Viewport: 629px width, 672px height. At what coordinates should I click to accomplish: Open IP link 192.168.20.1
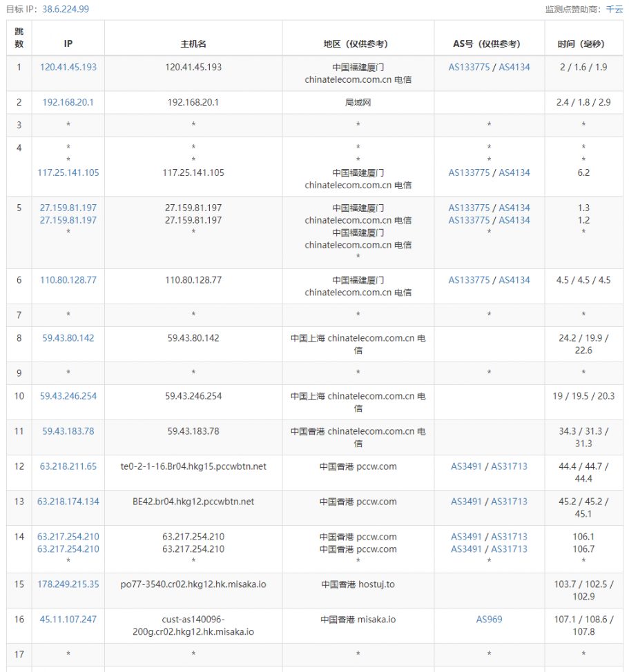click(x=68, y=102)
